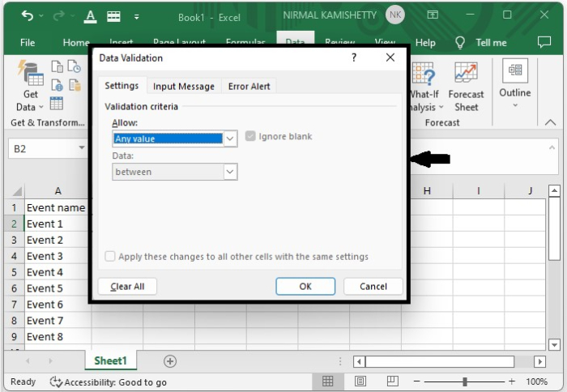
Task: Click the zoom in plus icon
Action: pos(511,381)
